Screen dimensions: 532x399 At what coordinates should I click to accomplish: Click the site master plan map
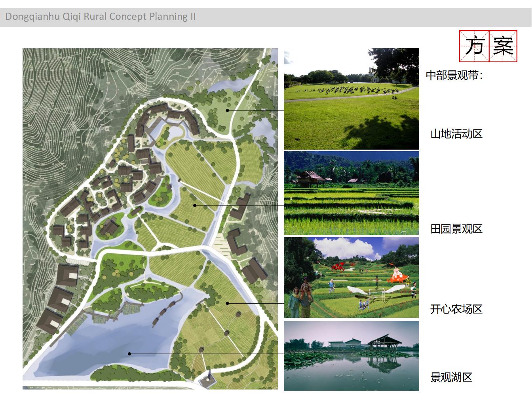pos(150,219)
